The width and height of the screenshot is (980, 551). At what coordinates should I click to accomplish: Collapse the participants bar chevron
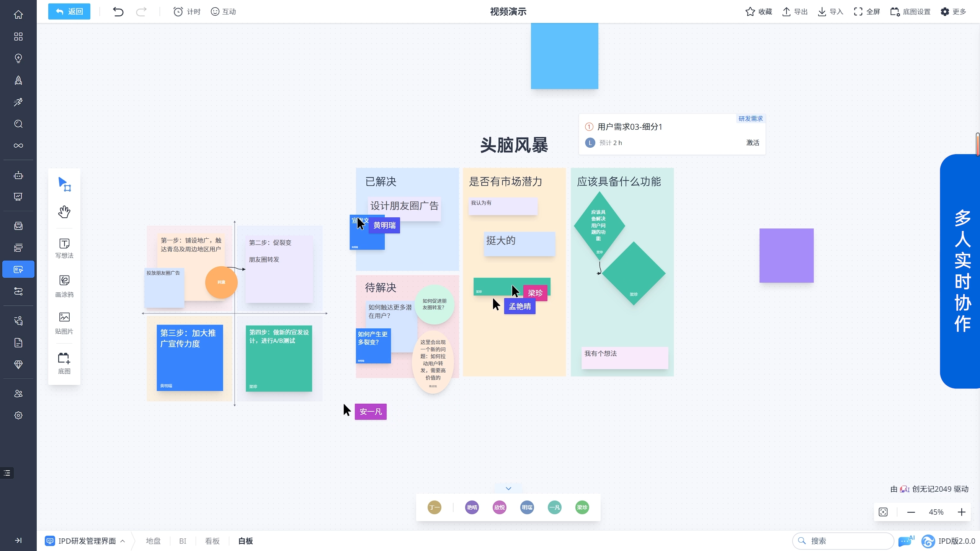(x=508, y=489)
